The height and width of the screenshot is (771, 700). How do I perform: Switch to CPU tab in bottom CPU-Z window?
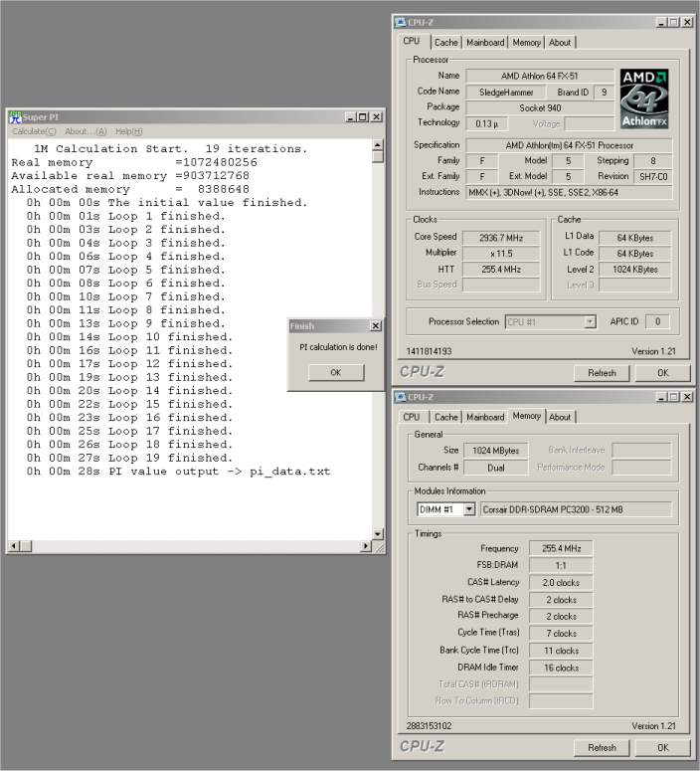pos(412,417)
